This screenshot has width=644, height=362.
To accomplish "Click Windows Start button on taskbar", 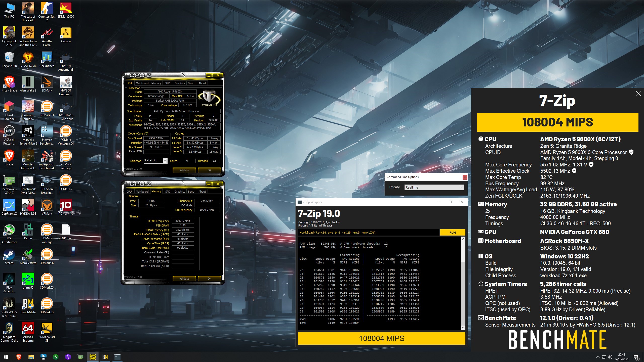I will click(6, 357).
